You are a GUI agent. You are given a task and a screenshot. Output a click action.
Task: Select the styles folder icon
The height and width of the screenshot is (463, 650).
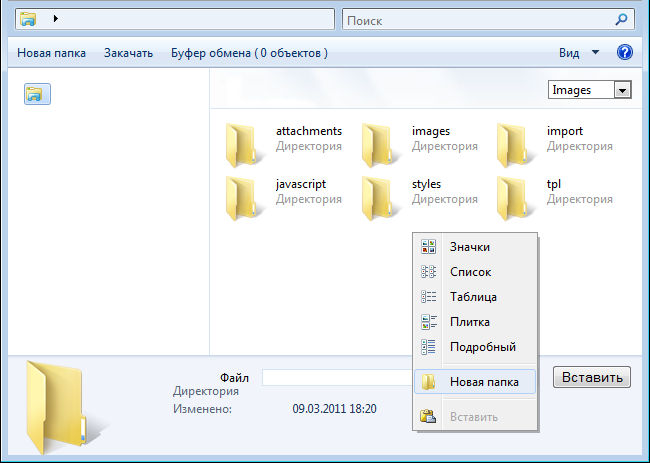[x=381, y=198]
